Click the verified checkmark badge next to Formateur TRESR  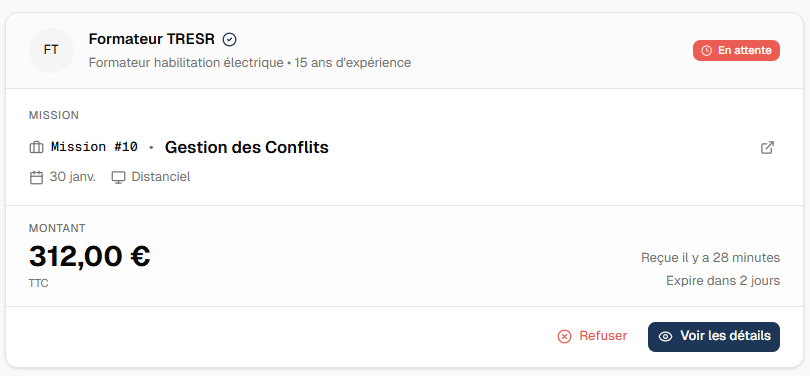[229, 39]
